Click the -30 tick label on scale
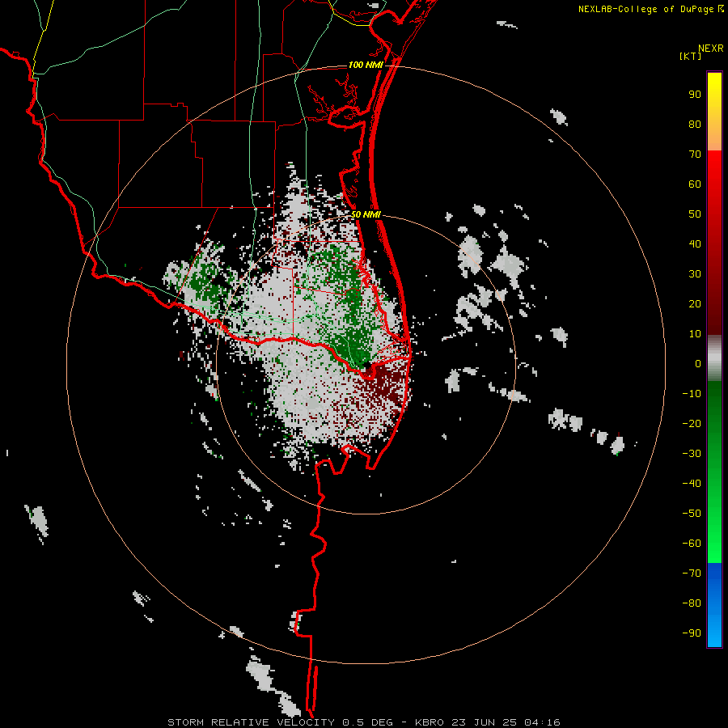 (692, 454)
